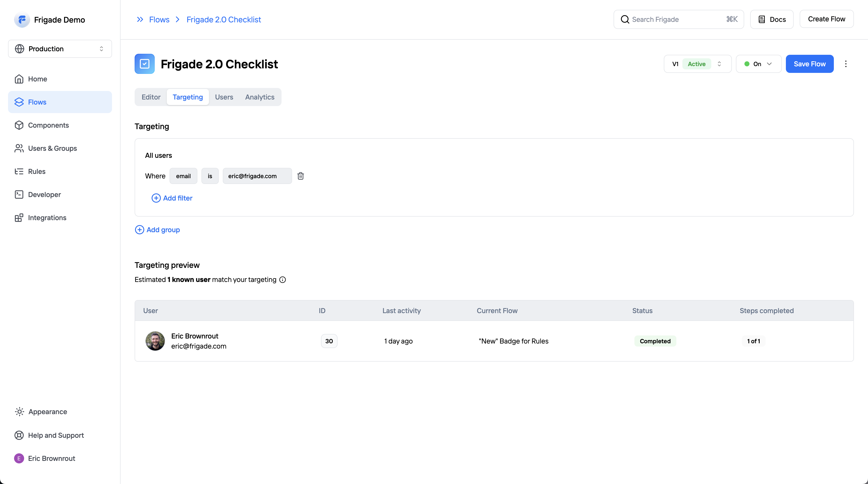Click the Add filter link
Viewport: 868px width, 484px height.
click(x=172, y=198)
